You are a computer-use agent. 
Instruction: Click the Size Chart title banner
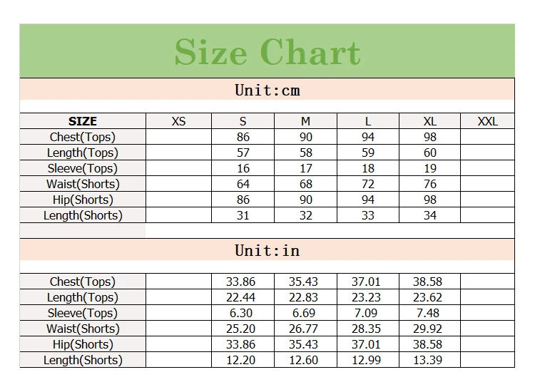[x=267, y=51]
